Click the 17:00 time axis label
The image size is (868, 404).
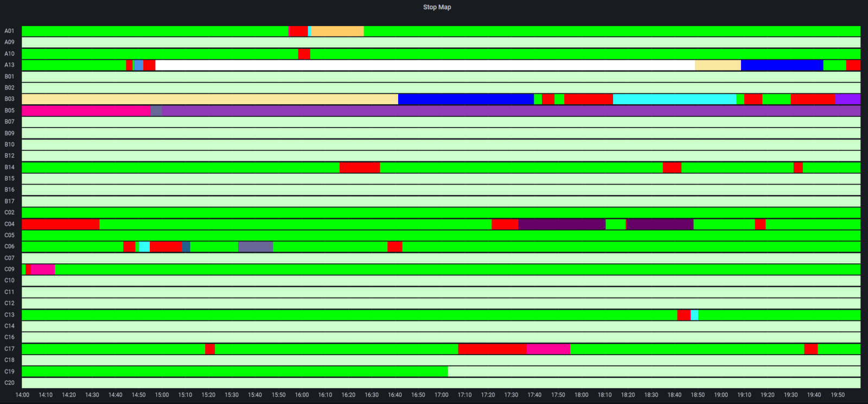click(441, 395)
